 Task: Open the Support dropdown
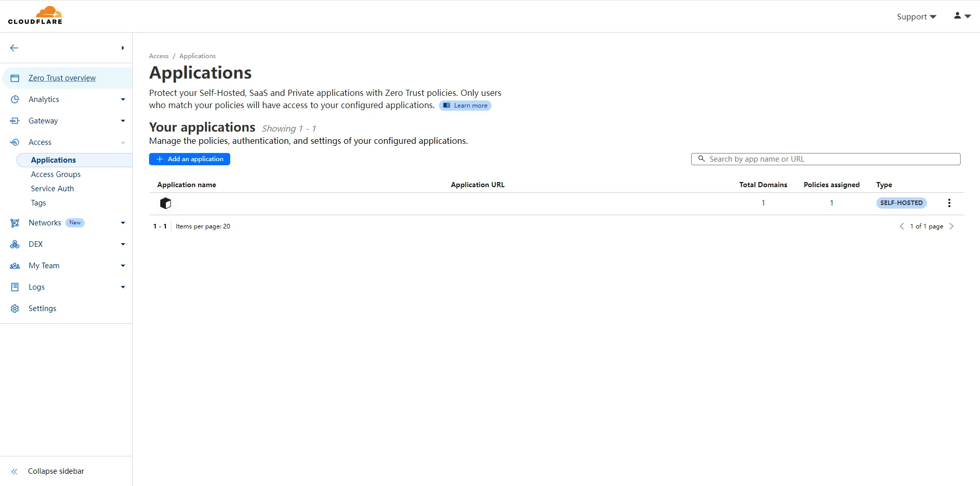[916, 17]
